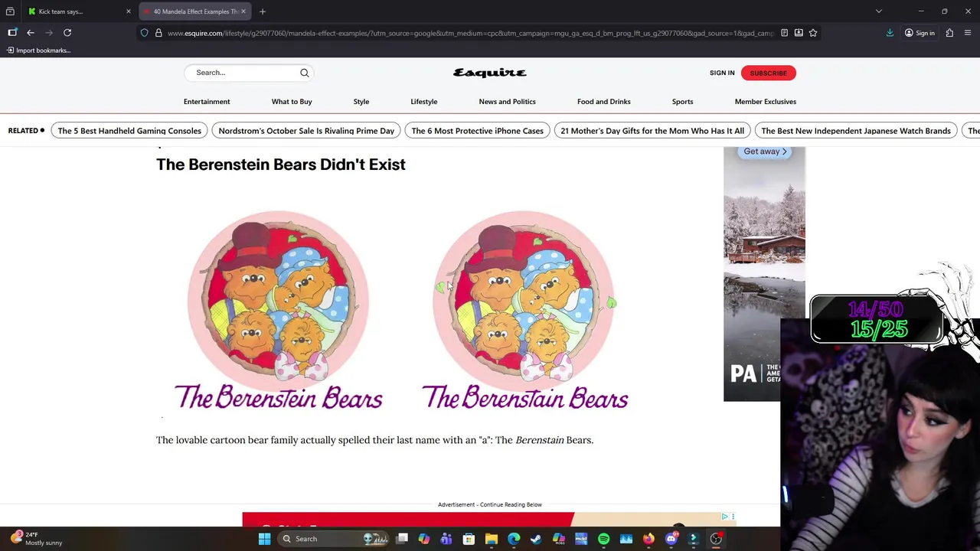Open the browser extensions puzzle icon
The width and height of the screenshot is (980, 551).
[949, 33]
